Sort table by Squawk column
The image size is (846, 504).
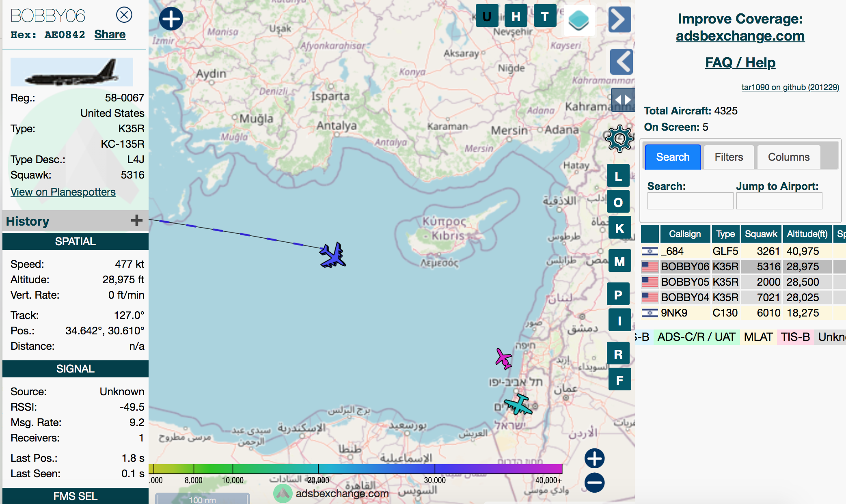[x=761, y=234]
